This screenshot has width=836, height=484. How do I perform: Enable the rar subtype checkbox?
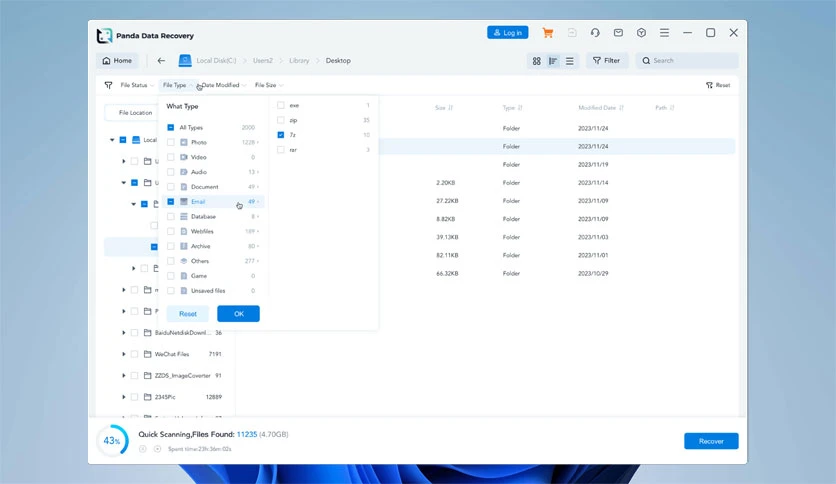[x=280, y=150]
